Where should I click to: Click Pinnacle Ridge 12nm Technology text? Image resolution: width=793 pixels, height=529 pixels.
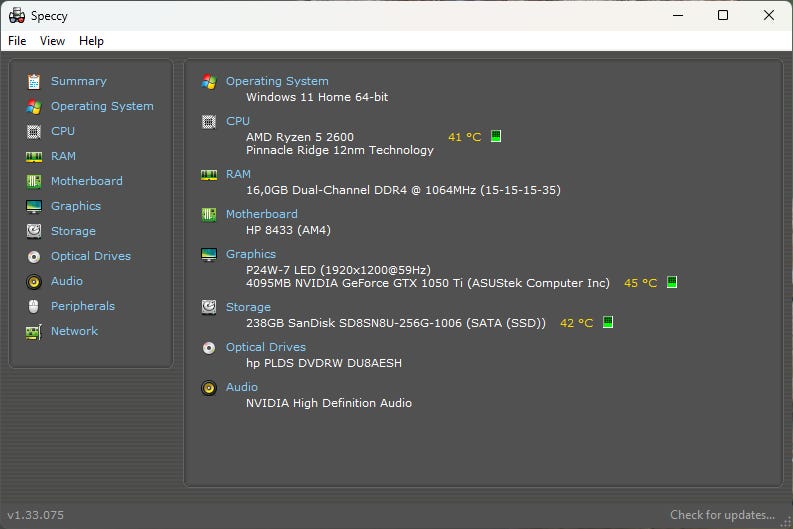[x=340, y=150]
